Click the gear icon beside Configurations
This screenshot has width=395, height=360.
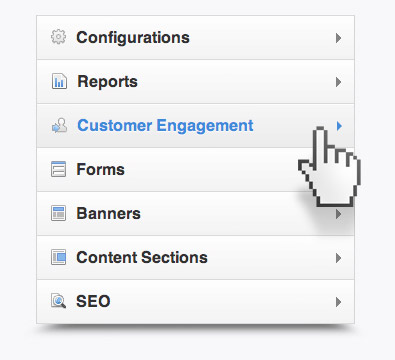click(x=59, y=37)
